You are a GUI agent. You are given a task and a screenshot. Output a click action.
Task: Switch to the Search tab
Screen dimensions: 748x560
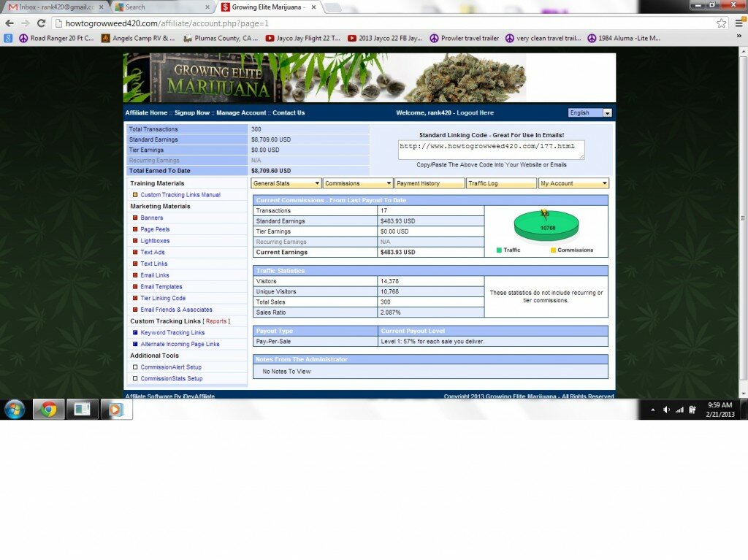[162, 7]
